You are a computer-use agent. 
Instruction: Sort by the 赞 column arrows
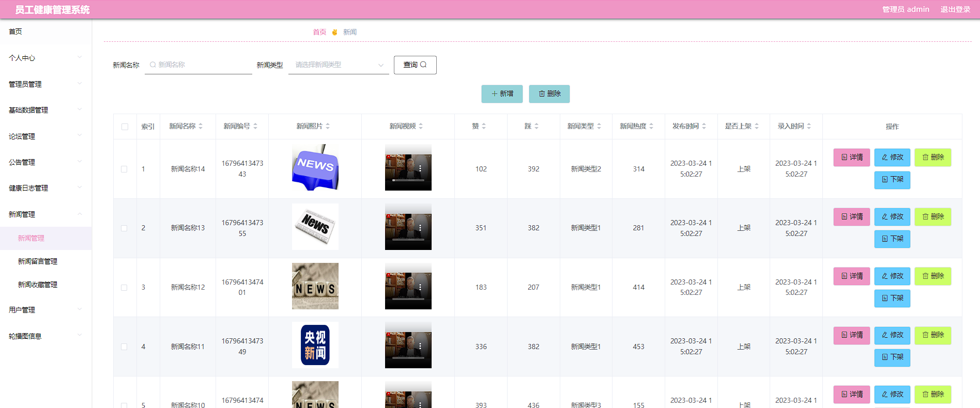pyautogui.click(x=484, y=126)
